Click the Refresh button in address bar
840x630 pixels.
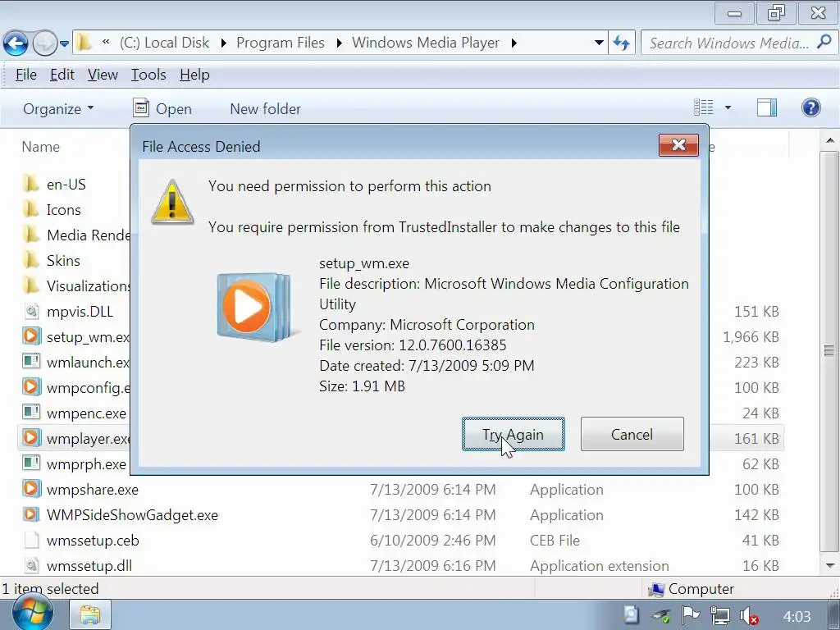click(x=622, y=43)
